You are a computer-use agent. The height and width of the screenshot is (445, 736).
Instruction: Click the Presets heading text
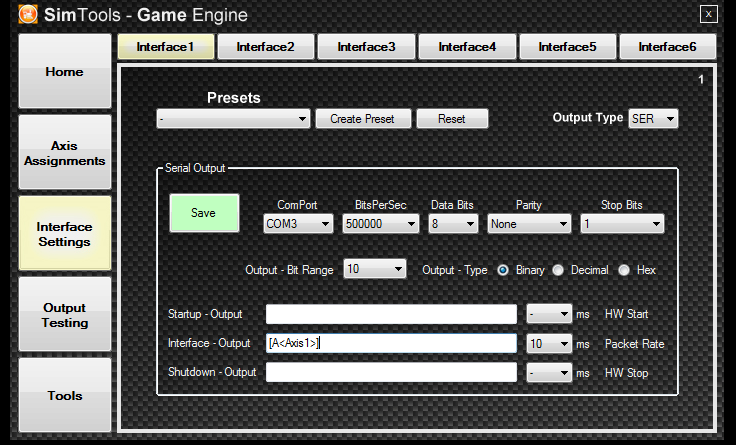coord(233,98)
